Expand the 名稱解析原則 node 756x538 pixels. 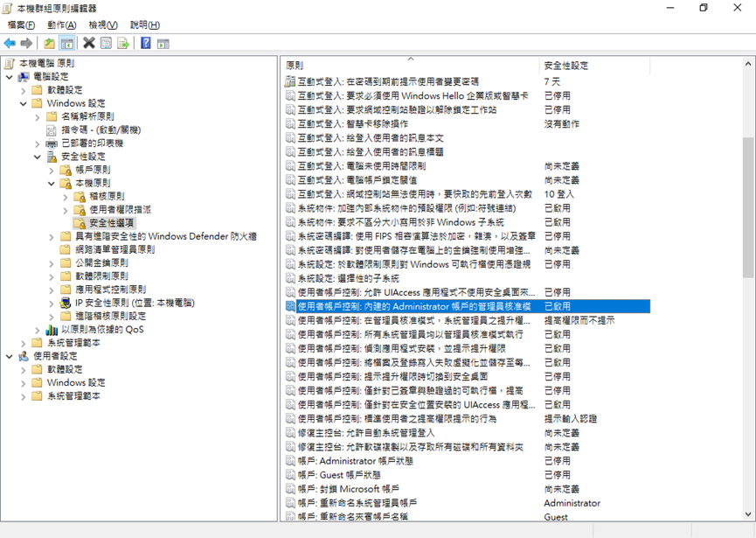[x=37, y=116]
